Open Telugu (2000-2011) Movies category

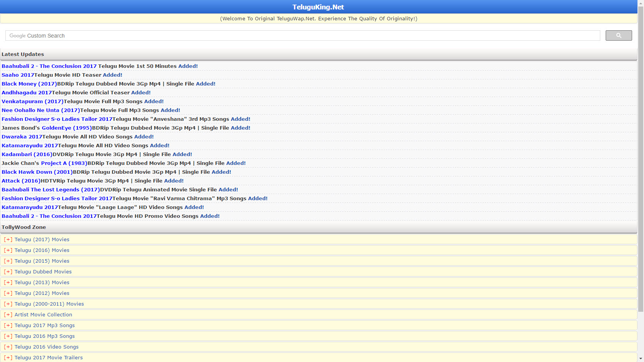point(49,304)
